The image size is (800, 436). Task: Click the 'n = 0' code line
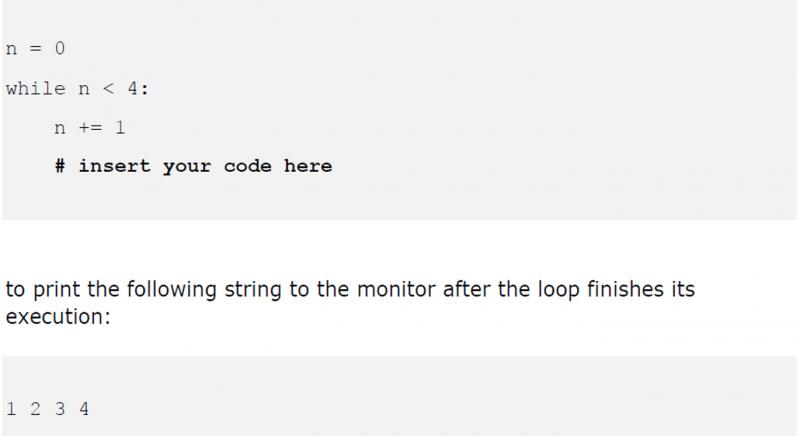tap(35, 48)
